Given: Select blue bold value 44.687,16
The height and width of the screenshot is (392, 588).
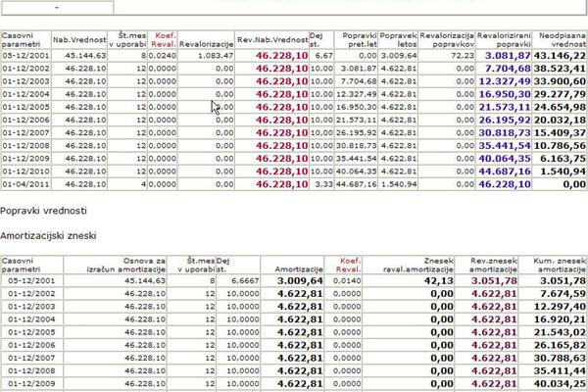Looking at the screenshot, I should (505, 171).
